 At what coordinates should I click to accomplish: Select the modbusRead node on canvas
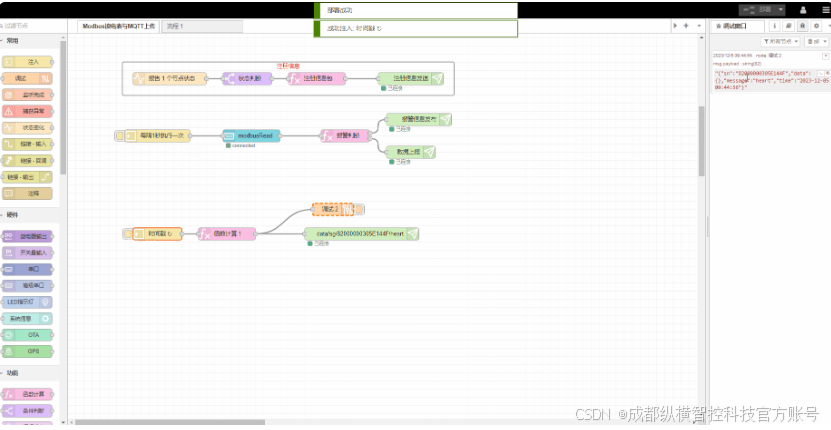click(x=251, y=136)
